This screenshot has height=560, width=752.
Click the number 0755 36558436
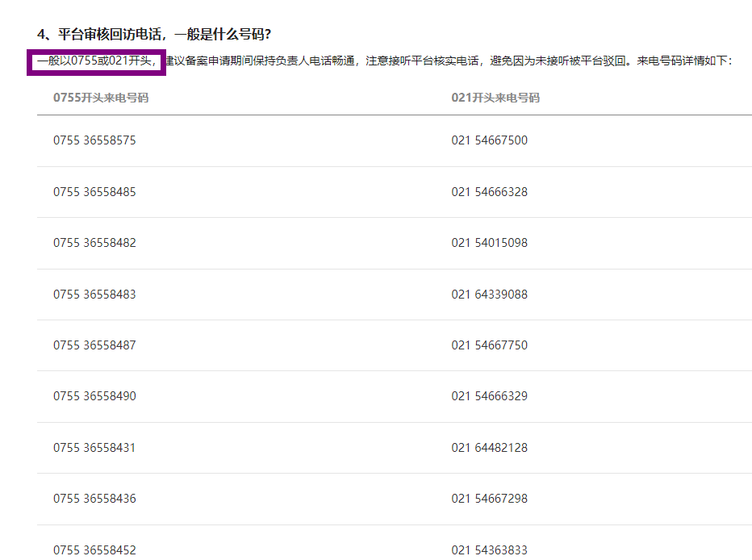point(94,499)
